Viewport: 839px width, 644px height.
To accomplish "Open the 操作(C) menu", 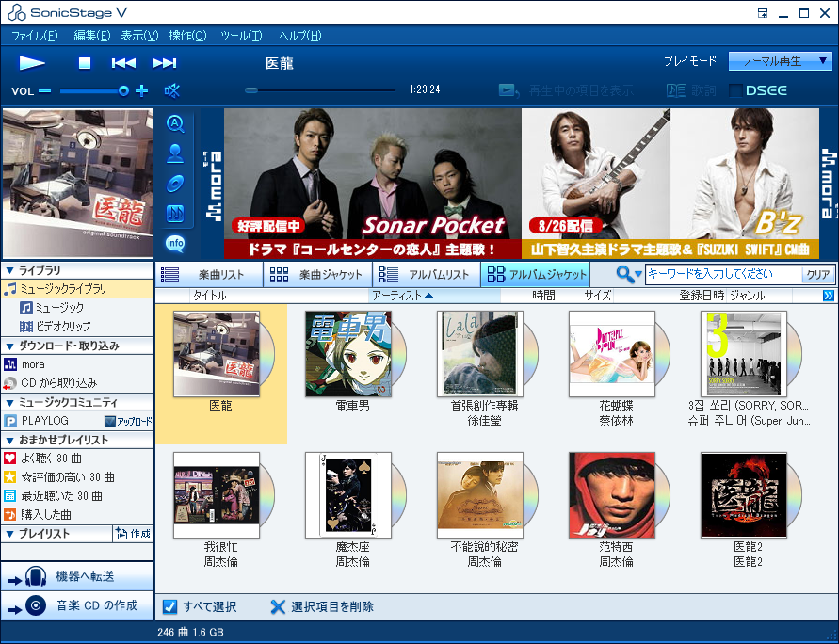I will [x=187, y=35].
